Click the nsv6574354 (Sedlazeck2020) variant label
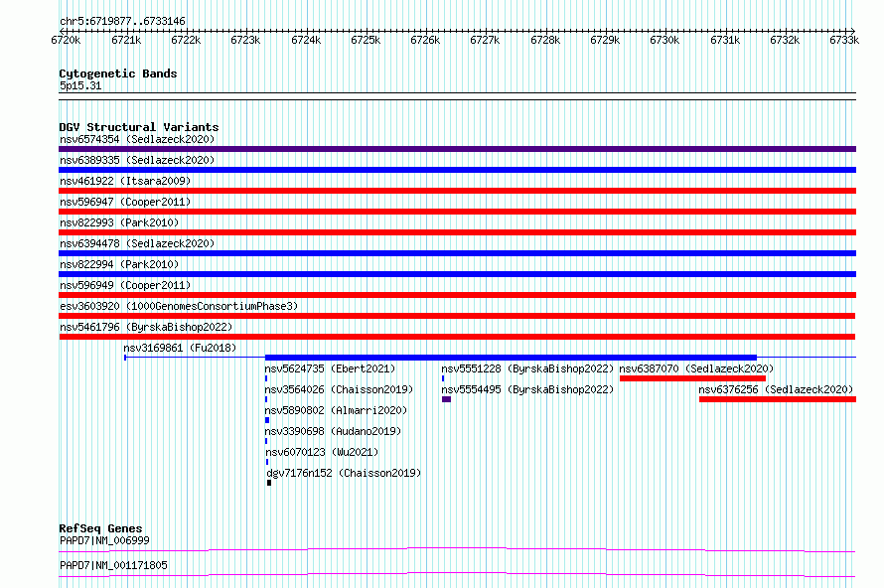 point(137,139)
